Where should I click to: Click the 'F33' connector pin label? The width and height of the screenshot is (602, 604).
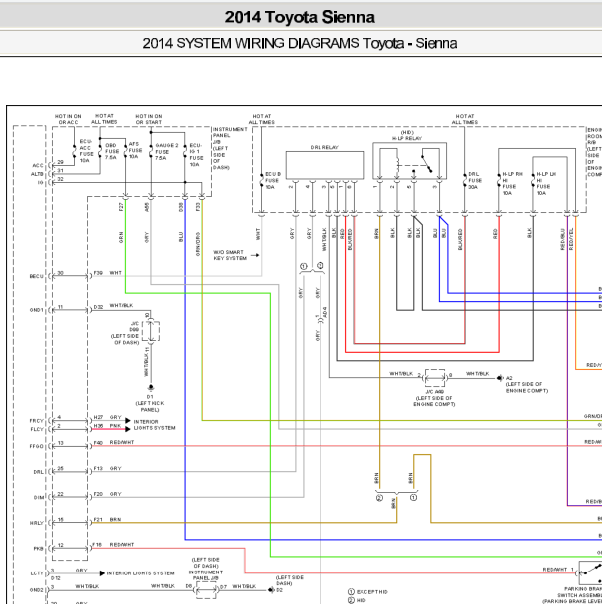pyautogui.click(x=198, y=207)
